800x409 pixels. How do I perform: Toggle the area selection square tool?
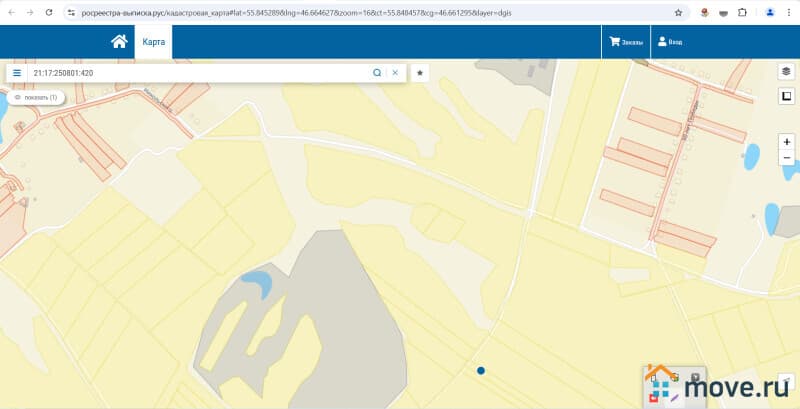tap(787, 96)
